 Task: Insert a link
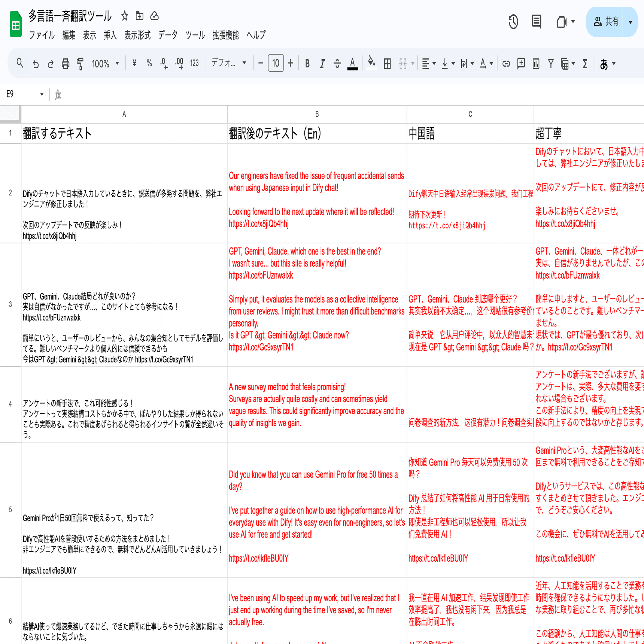506,63
